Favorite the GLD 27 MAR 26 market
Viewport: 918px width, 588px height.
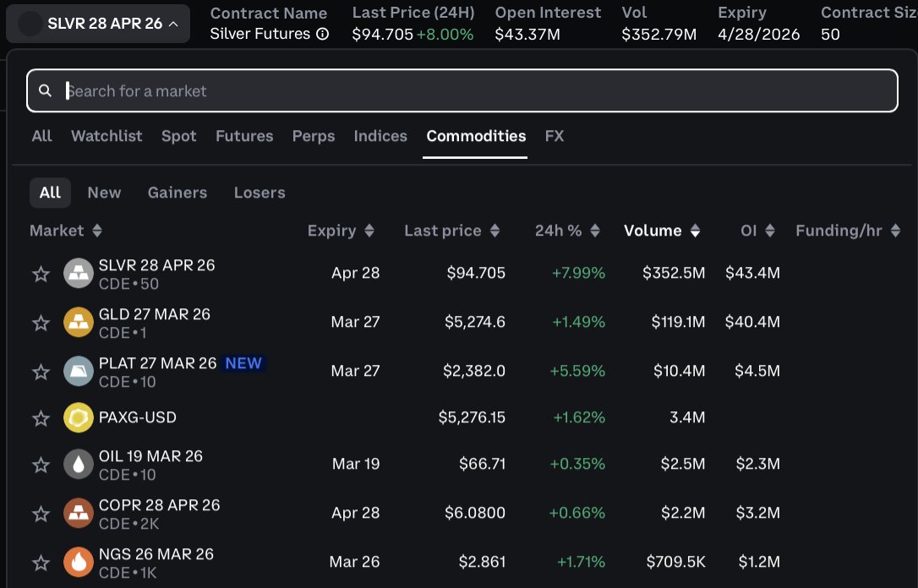pyautogui.click(x=41, y=321)
